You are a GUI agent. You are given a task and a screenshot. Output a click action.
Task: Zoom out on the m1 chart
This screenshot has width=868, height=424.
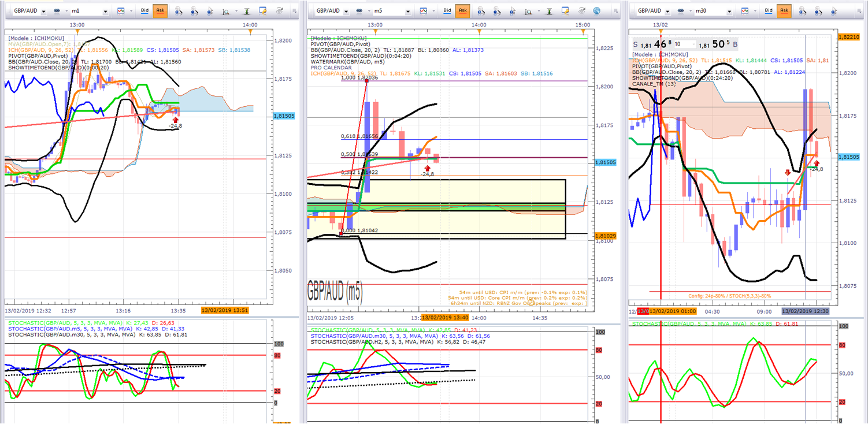[x=195, y=10]
